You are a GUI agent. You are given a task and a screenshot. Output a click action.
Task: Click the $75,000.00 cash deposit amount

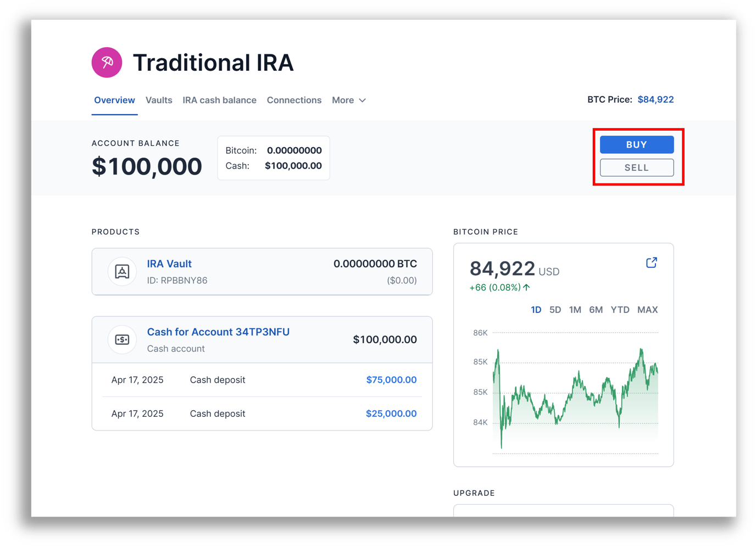coord(391,380)
